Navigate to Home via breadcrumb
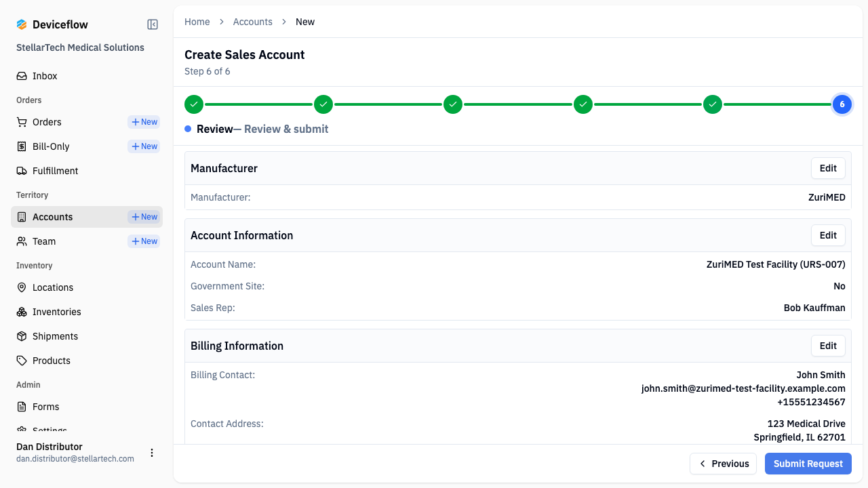868x488 pixels. 197,21
